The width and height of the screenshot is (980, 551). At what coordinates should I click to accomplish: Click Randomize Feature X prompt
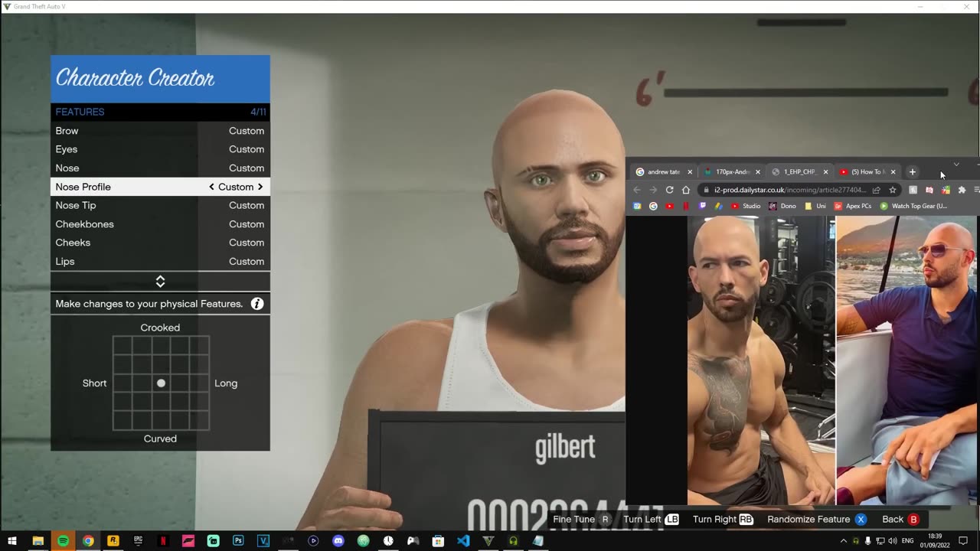(817, 519)
